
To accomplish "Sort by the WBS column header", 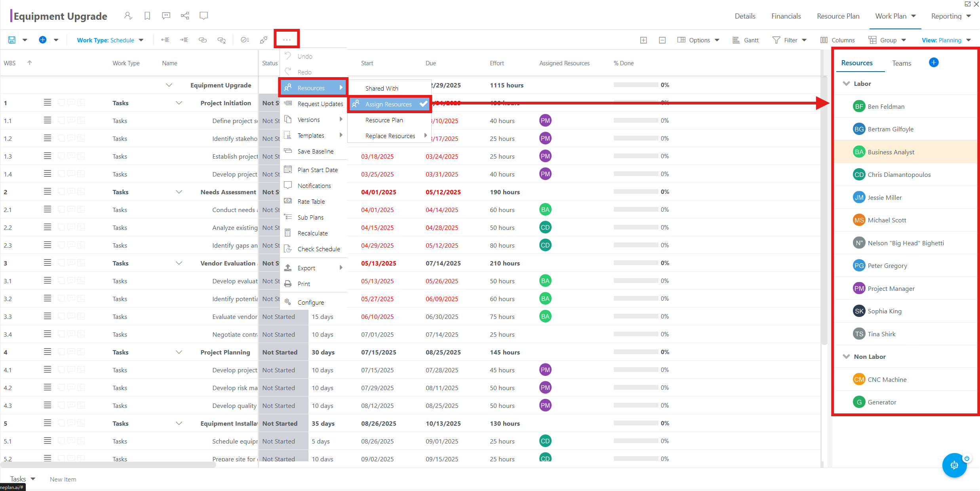I will pos(10,63).
